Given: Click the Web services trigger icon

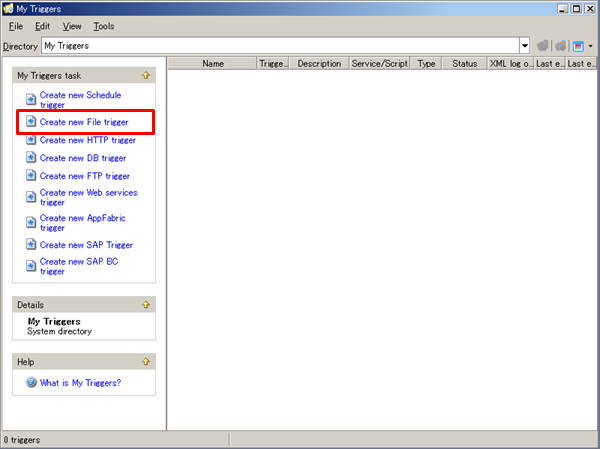Looking at the screenshot, I should tap(31, 197).
